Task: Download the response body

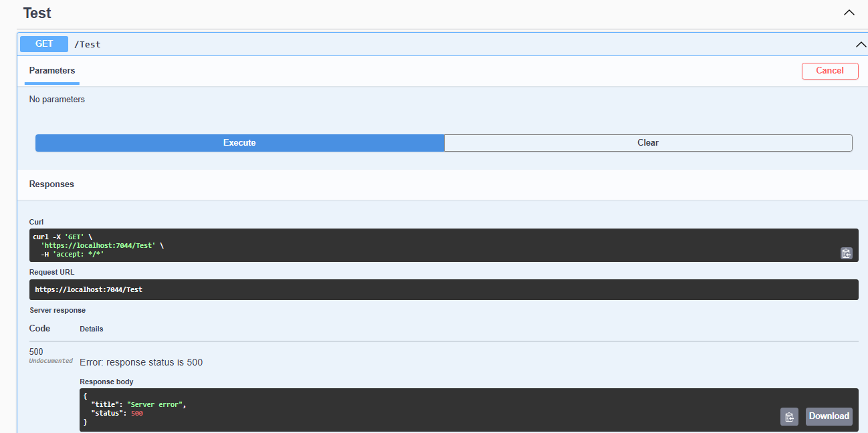Action: [x=829, y=416]
